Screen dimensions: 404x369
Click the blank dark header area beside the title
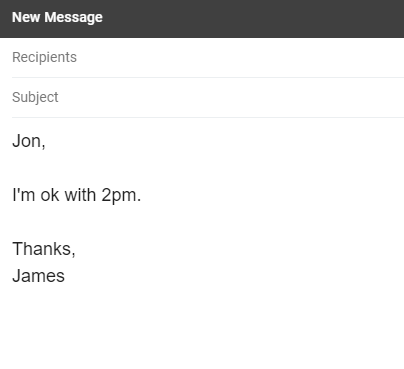coord(253,19)
